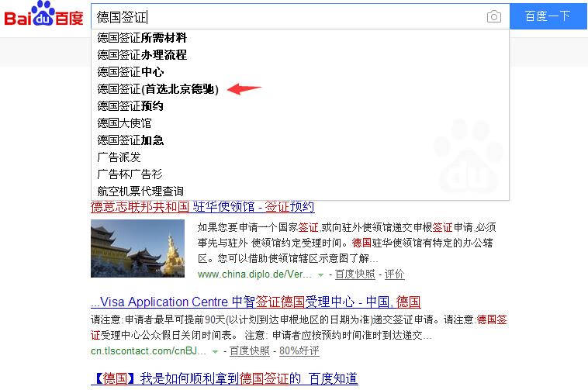Image resolution: width=588 pixels, height=390 pixels.
Task: Select suggestion 德国签证中心
Action: [299, 71]
